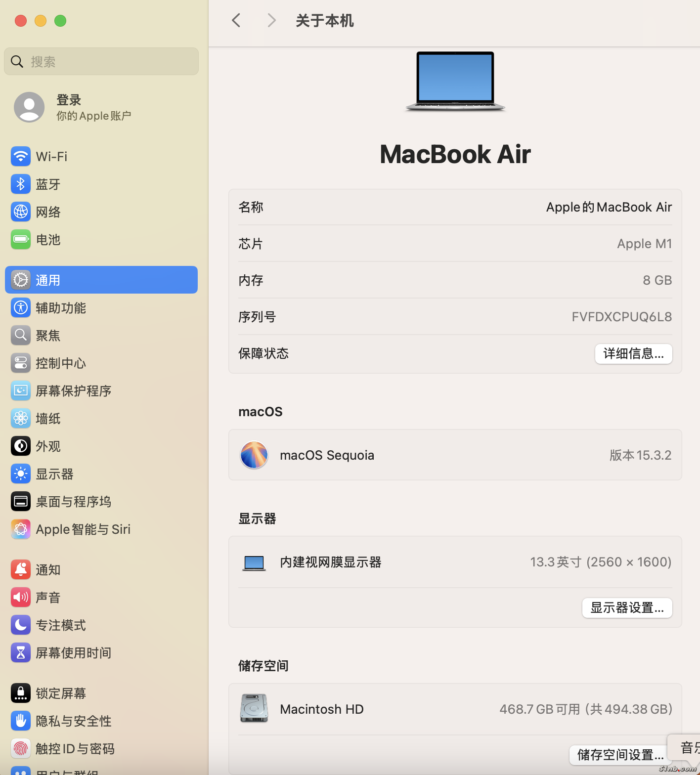Focus the 搜索 search field
This screenshot has height=775, width=700.
click(101, 61)
